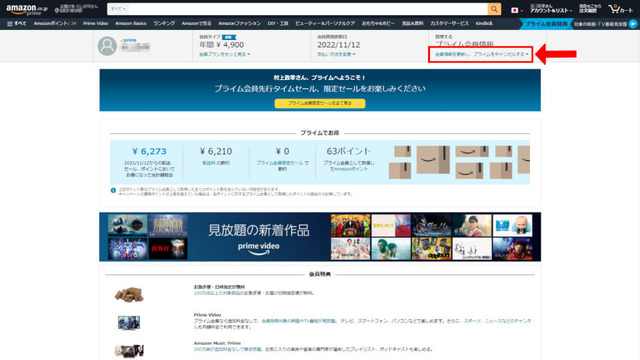Open ビューティー&パーソナルケア nav item

[x=325, y=24]
